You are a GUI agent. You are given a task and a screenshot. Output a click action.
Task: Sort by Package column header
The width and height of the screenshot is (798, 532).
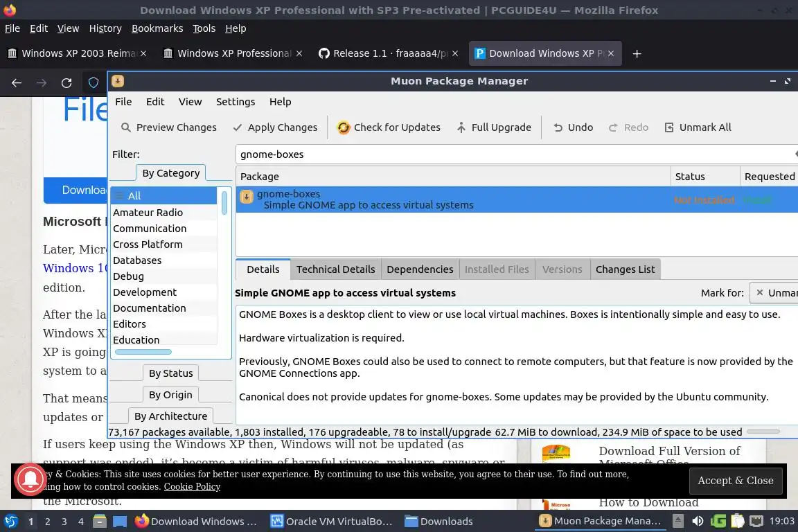pos(453,177)
